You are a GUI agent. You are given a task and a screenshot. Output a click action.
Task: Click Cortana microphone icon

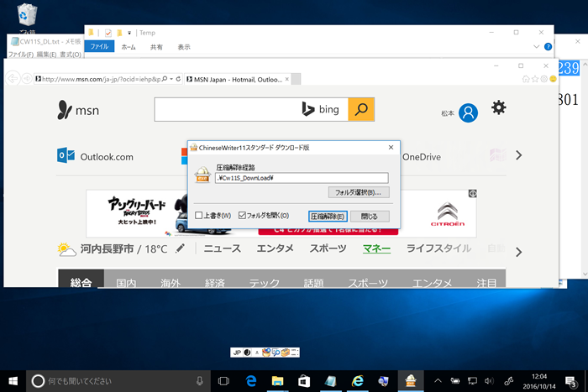(200, 381)
